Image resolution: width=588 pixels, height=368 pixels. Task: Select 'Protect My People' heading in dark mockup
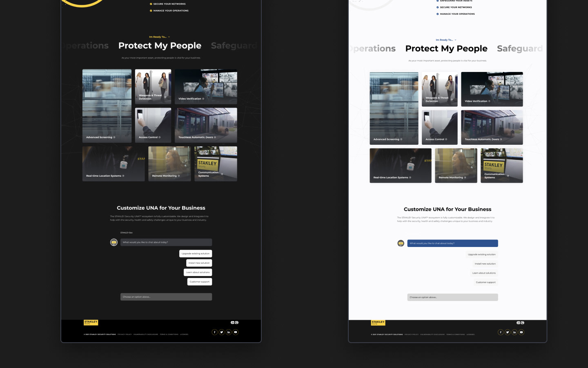click(160, 45)
